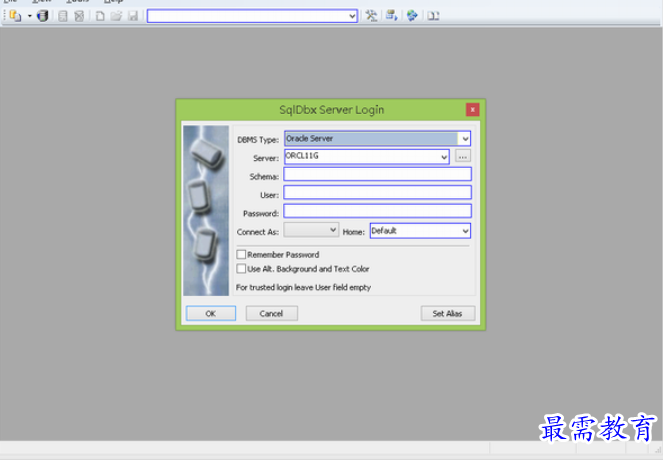Screen dimensions: 663x460
Task: Click the new connection icon in toolbar
Action: coord(15,16)
